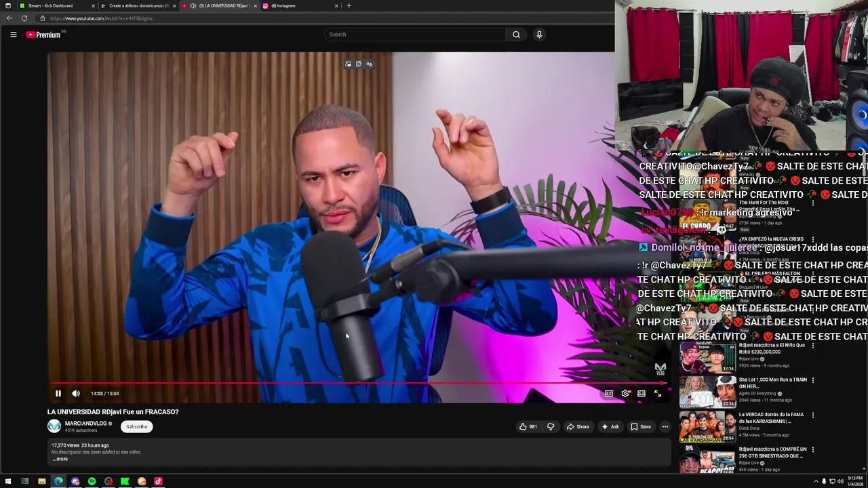This screenshot has width=868, height=488.
Task: Click the translate overlay icon atop the video
Action: (369, 64)
